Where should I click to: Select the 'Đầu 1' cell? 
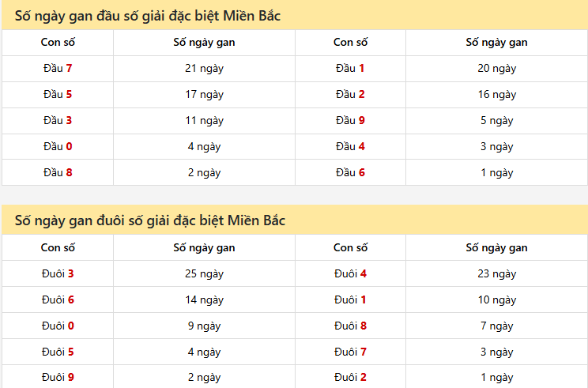[350, 69]
